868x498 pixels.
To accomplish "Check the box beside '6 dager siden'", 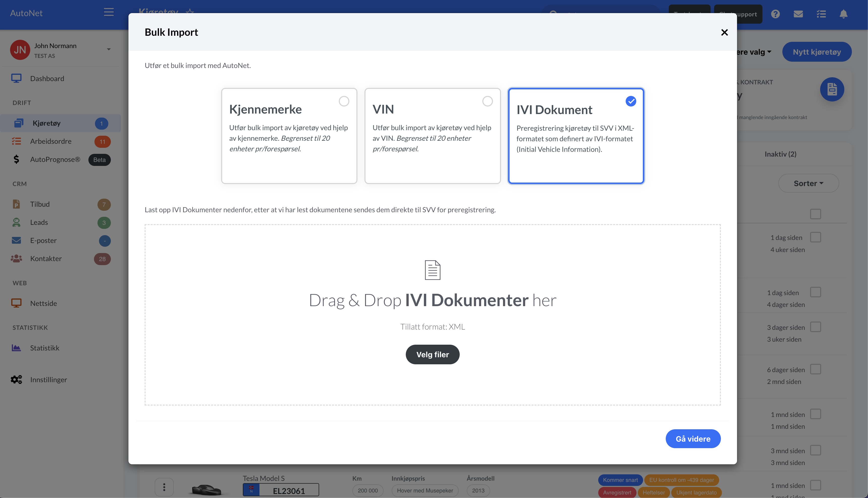I will (815, 369).
